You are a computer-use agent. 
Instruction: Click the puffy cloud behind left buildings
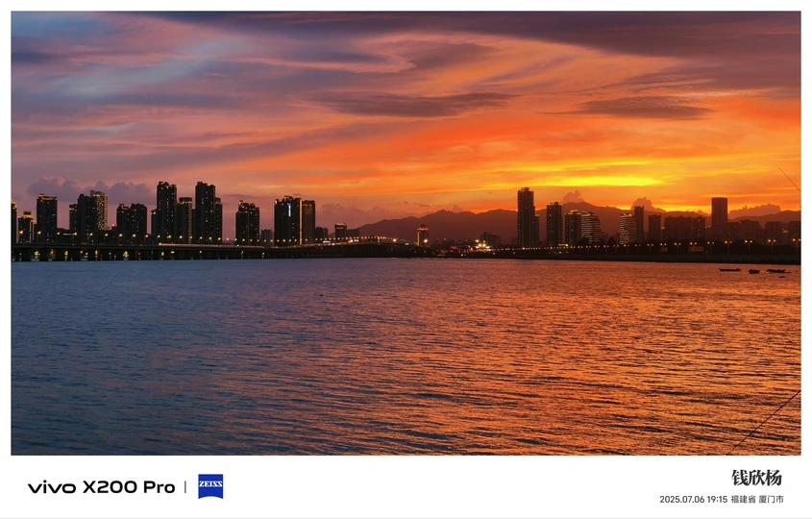click(x=88, y=187)
